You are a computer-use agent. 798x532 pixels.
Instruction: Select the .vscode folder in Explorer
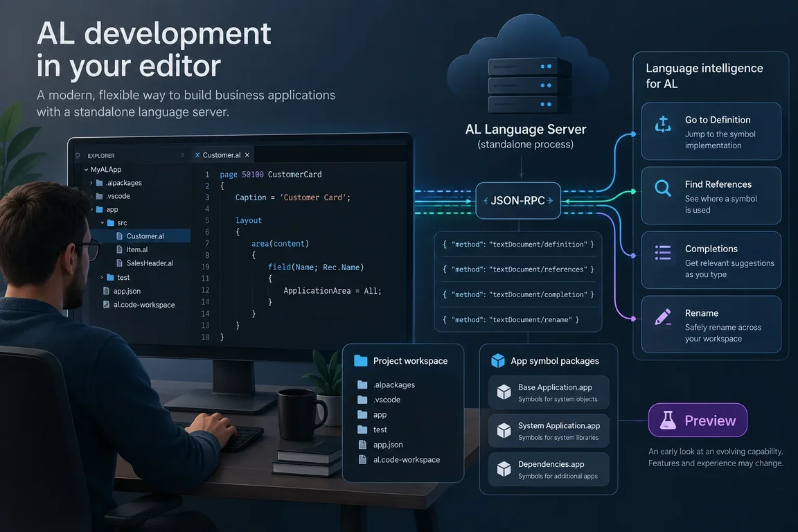(118, 196)
